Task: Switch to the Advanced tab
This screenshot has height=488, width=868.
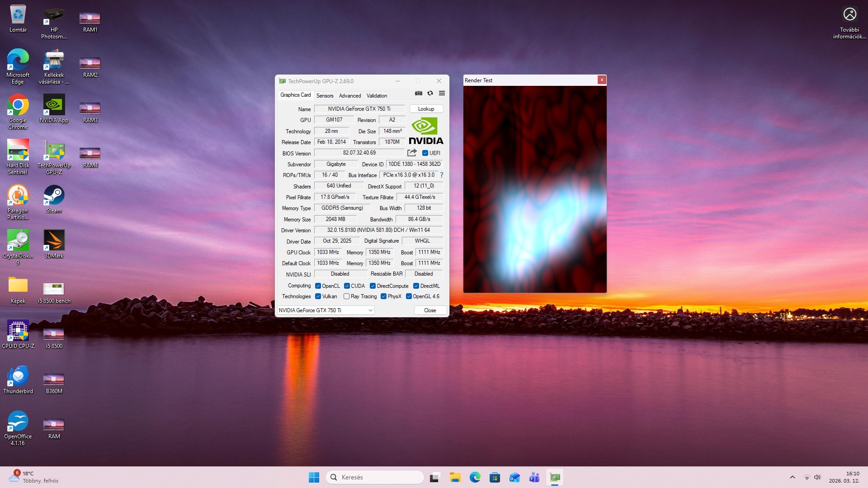Action: 350,96
